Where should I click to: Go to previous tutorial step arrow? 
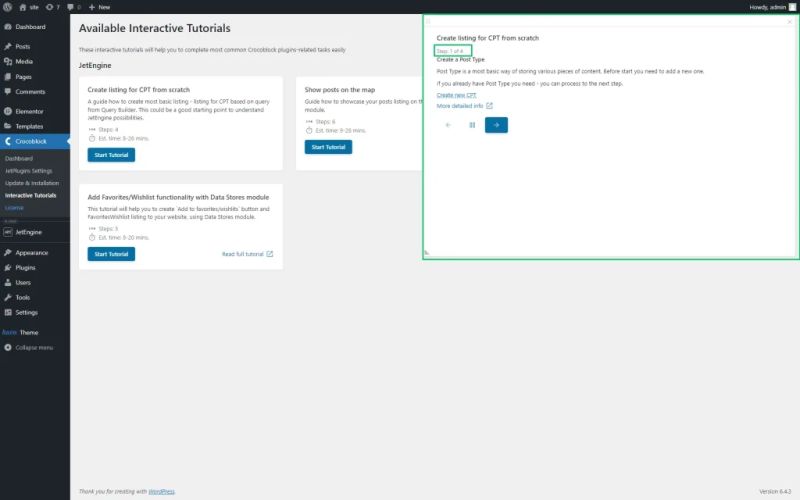448,125
